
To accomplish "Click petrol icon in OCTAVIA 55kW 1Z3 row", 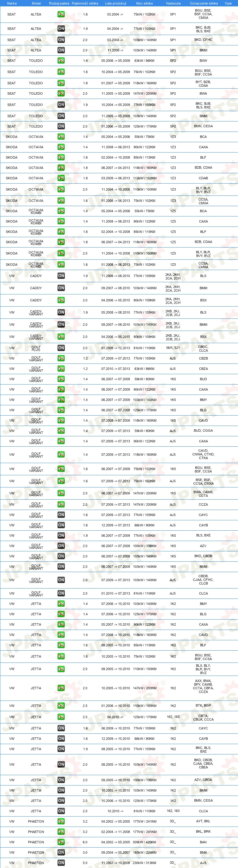I will 61,137.
